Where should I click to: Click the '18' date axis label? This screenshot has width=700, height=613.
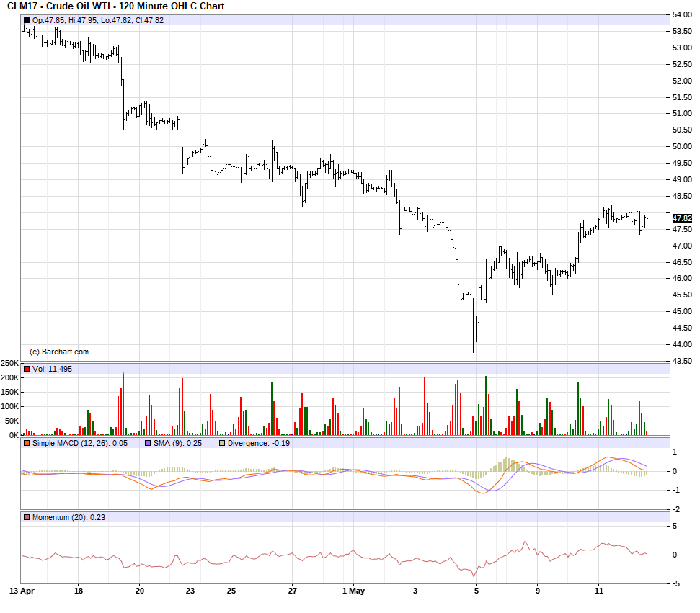point(79,591)
